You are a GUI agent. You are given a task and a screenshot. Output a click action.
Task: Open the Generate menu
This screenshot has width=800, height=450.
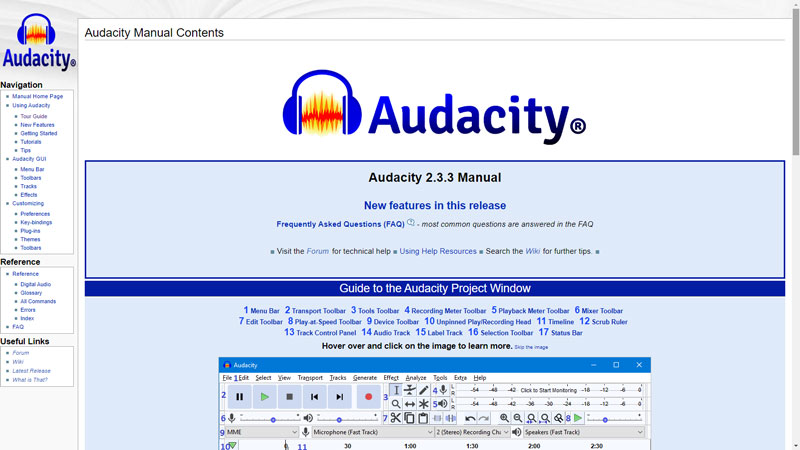click(365, 378)
